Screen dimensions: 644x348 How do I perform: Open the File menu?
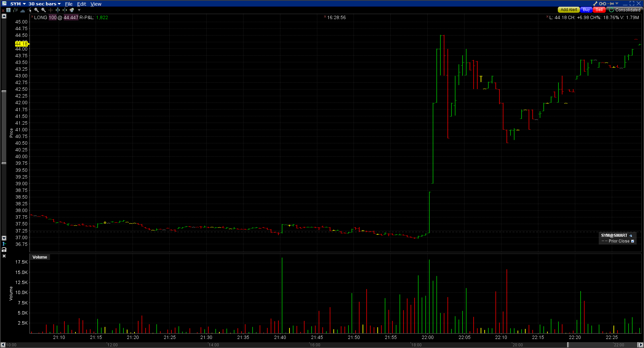[x=69, y=4]
